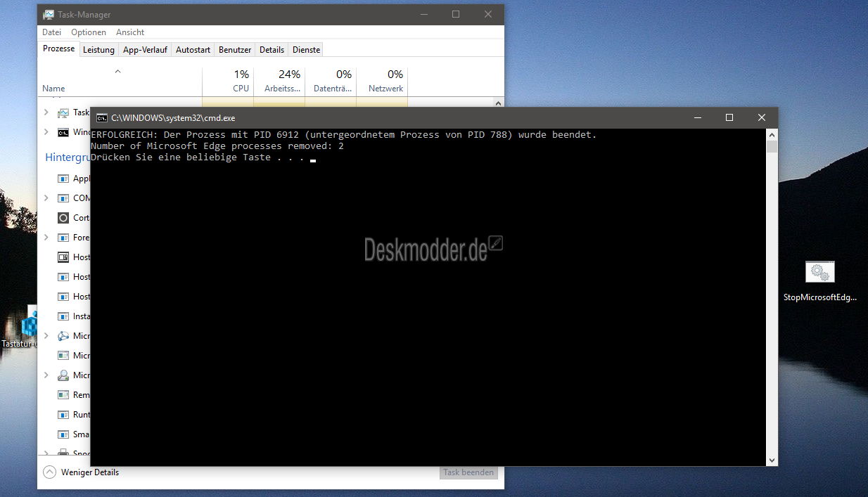The height and width of the screenshot is (497, 868).
Task: Select the Windows command processor row icon
Action: [63, 132]
